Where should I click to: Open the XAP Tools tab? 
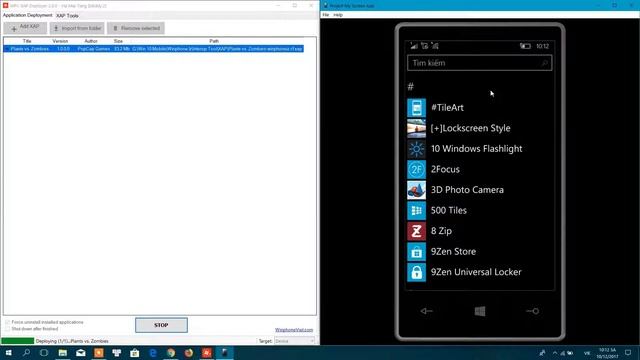click(x=67, y=16)
